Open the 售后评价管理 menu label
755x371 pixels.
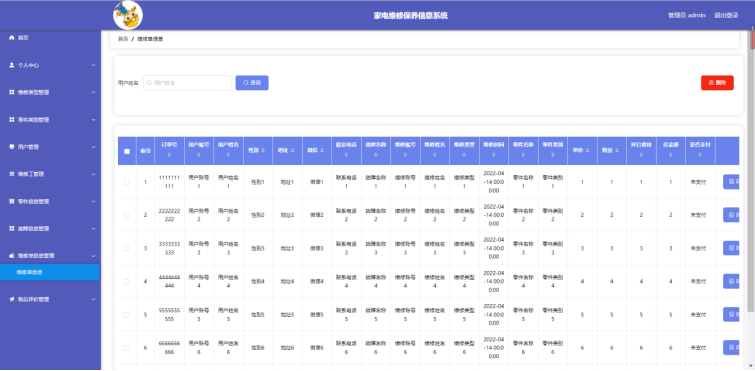click(x=33, y=299)
